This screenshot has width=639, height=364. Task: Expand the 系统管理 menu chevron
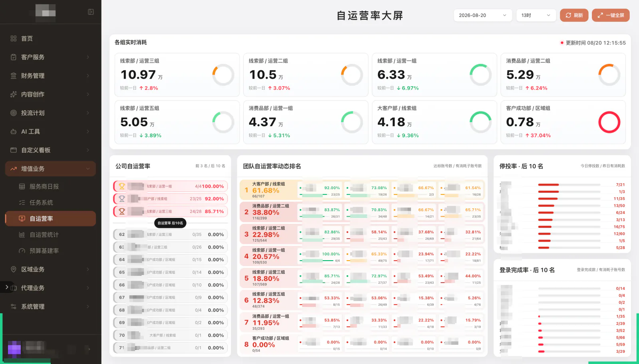(x=88, y=307)
